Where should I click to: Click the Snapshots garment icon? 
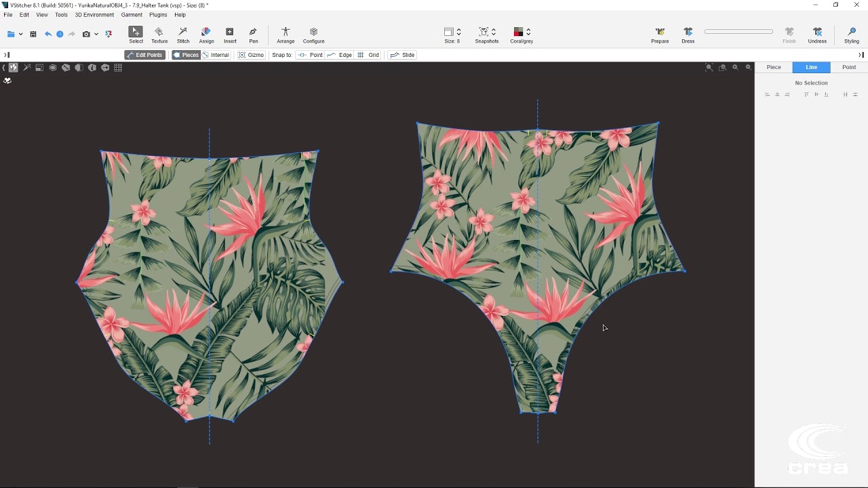484,32
